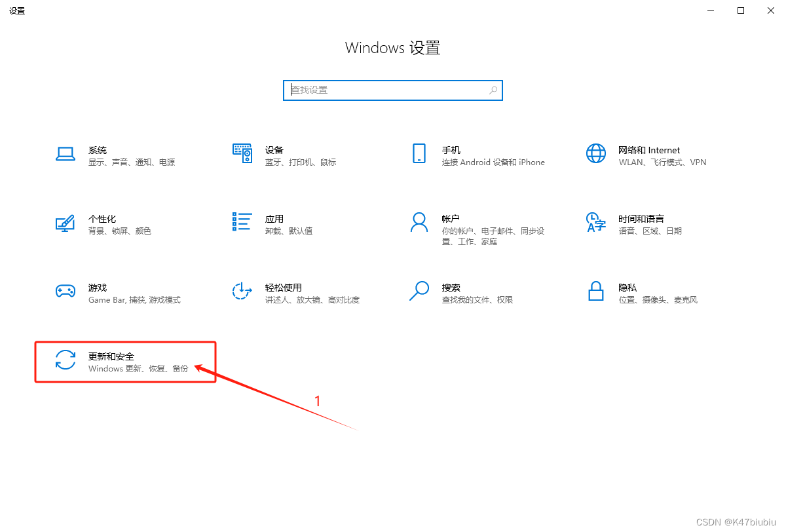Image resolution: width=786 pixels, height=532 pixels.
Task: Click the text 显示、声音、通知、电源
Action: (132, 162)
